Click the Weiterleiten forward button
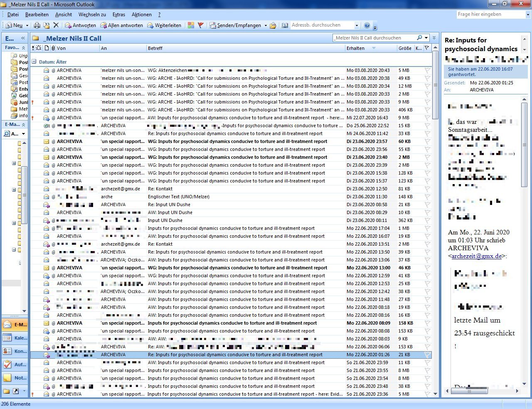532x409 pixels. click(164, 25)
